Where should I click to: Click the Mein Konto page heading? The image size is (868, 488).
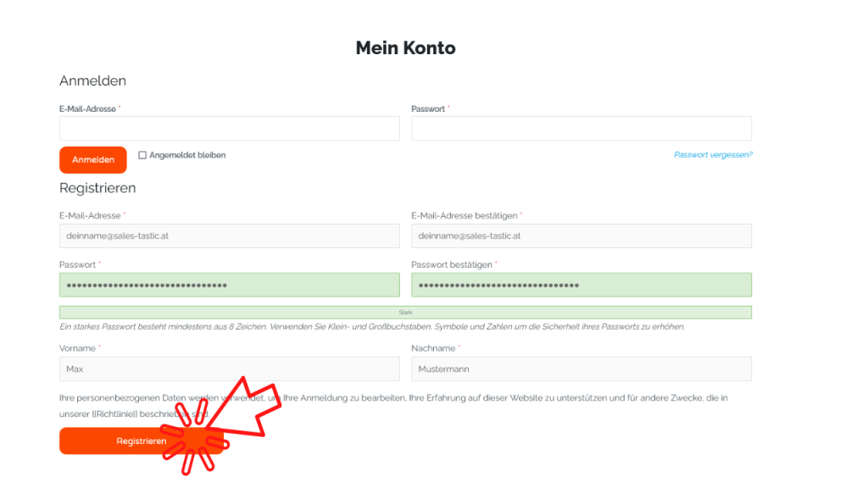point(405,48)
